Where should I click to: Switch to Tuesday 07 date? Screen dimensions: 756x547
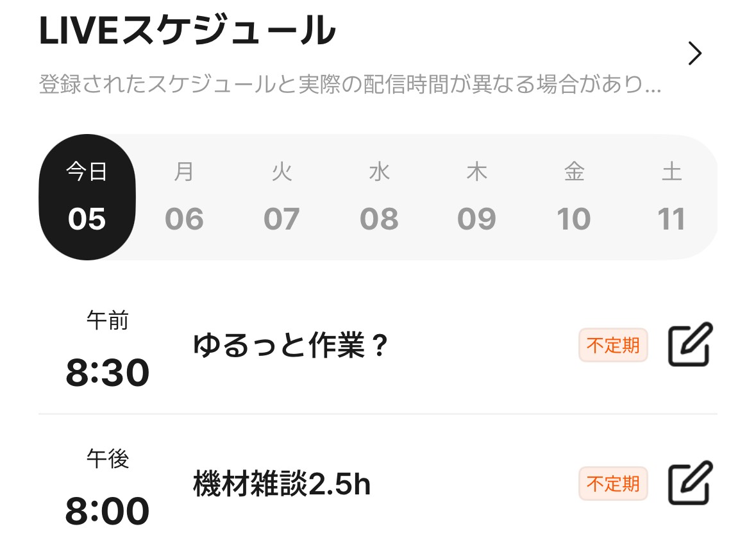pyautogui.click(x=281, y=198)
